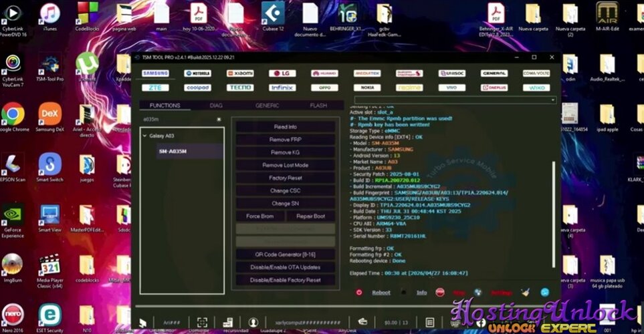Select the LG brand button
Image resolution: width=644 pixels, height=334 pixels.
[282, 73]
